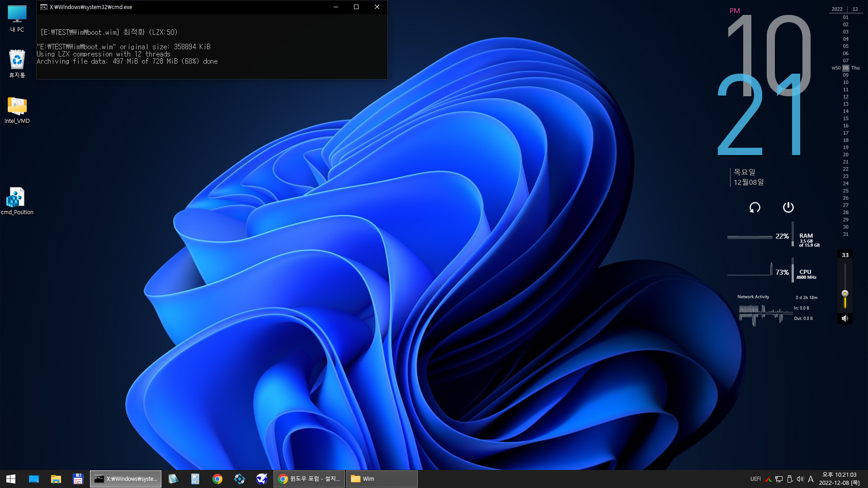Image resolution: width=868 pixels, height=488 pixels.
Task: Open network status tray icon
Action: pyautogui.click(x=779, y=479)
